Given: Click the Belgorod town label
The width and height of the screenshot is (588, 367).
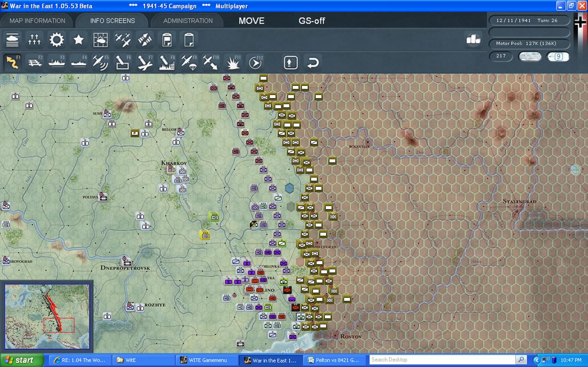Looking at the screenshot, I should pos(169,129).
